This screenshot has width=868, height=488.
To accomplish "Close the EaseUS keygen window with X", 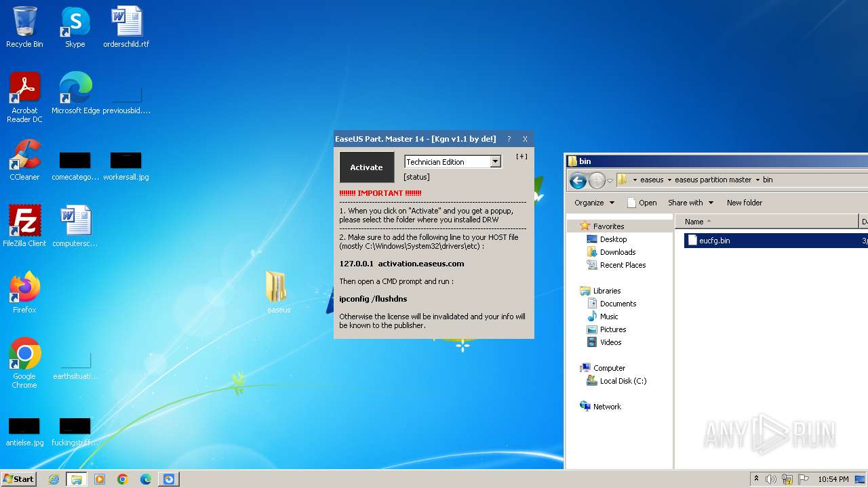I will [525, 139].
